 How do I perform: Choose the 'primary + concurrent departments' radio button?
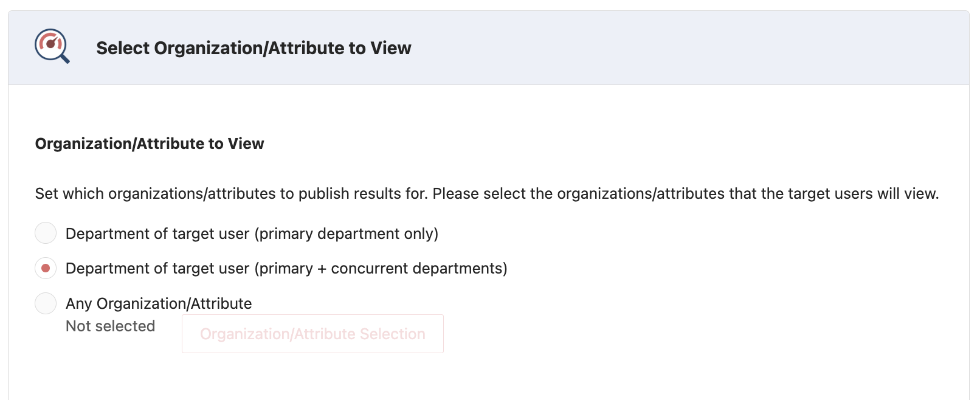click(46, 268)
